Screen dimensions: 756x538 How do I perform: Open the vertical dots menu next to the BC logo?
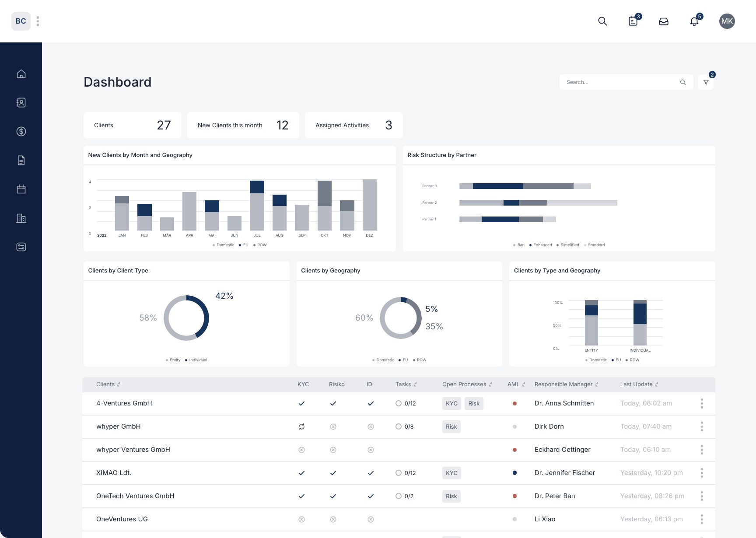click(38, 21)
